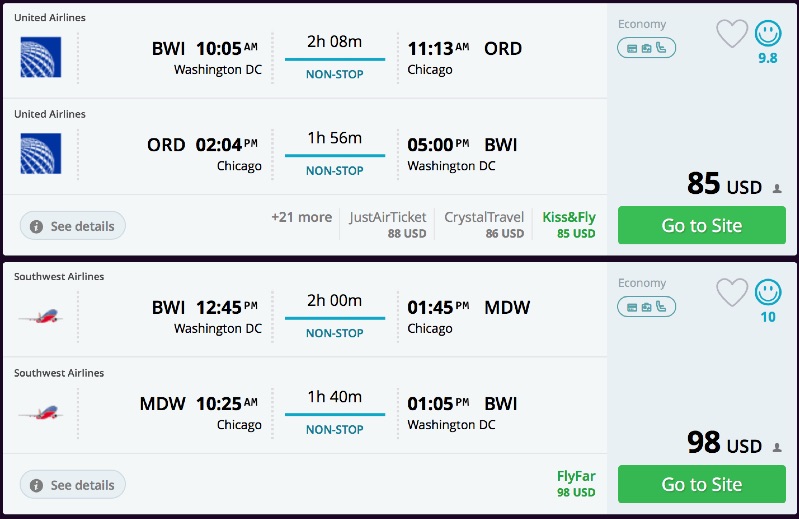Click United Airlines logo on BWI departure

[40, 57]
